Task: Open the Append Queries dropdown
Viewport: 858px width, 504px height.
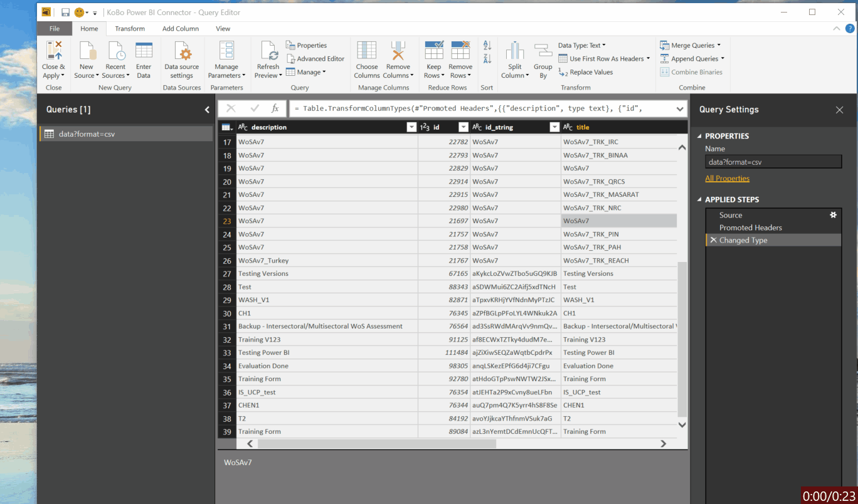Action: click(692, 59)
